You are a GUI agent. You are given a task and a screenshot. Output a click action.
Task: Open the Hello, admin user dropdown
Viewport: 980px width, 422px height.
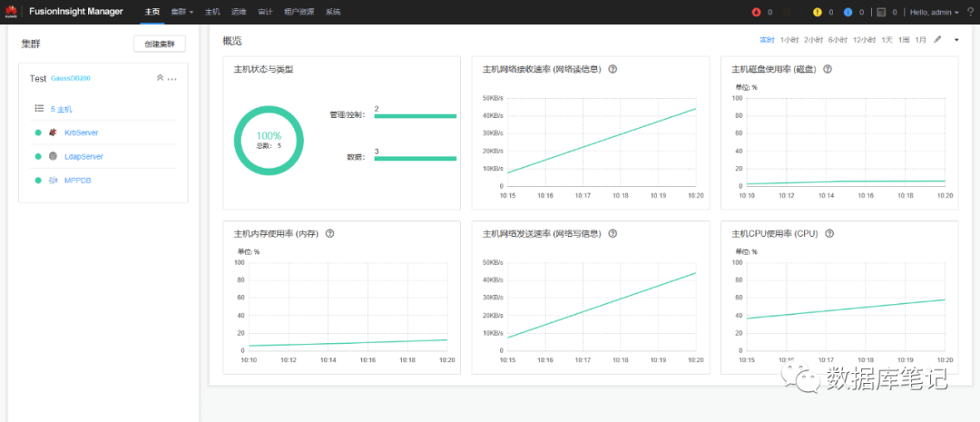pyautogui.click(x=932, y=12)
